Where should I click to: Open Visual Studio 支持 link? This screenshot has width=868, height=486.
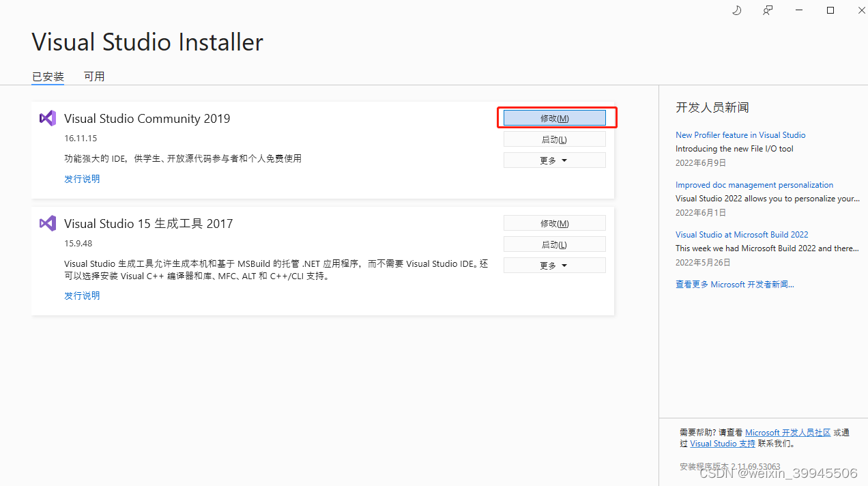click(x=723, y=444)
